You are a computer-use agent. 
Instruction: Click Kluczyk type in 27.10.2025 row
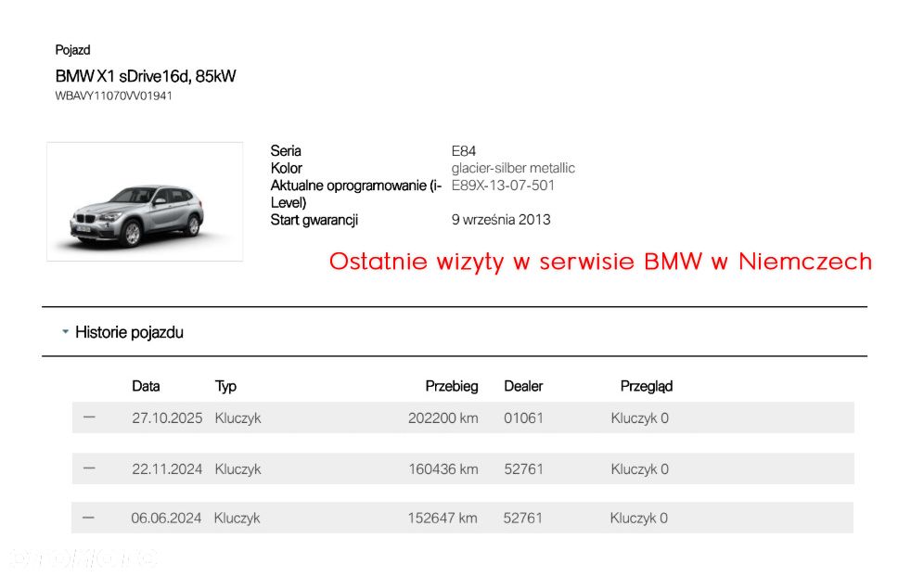238,417
